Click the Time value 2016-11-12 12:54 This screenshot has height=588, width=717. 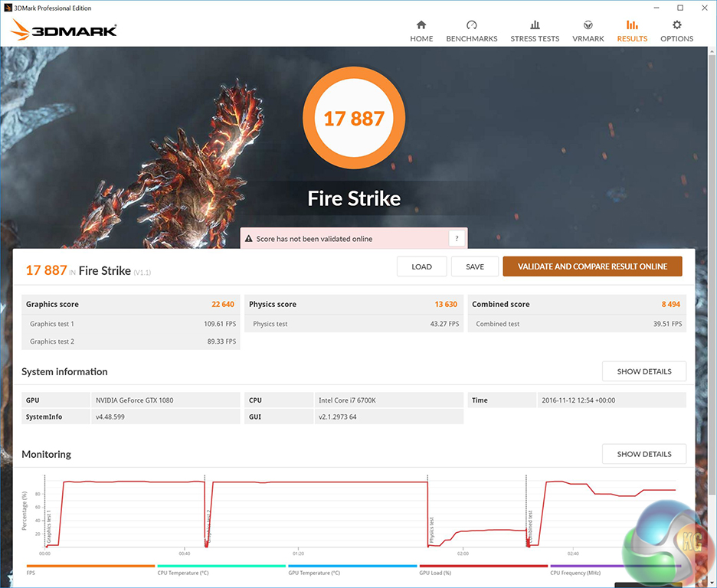point(578,400)
